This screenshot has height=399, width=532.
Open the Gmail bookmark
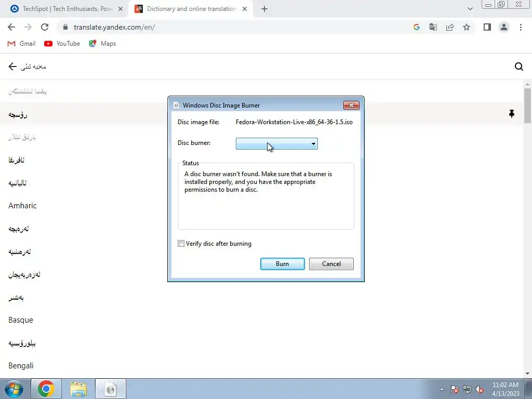[21, 44]
